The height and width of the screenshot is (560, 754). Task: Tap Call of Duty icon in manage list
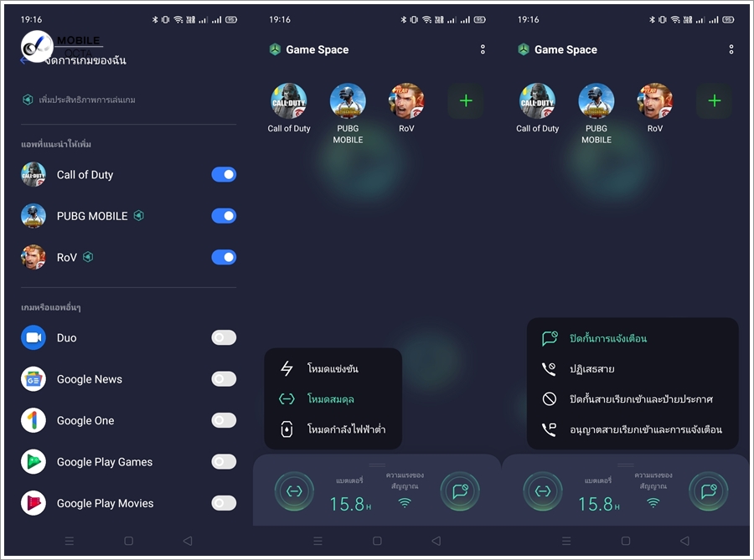(x=34, y=174)
